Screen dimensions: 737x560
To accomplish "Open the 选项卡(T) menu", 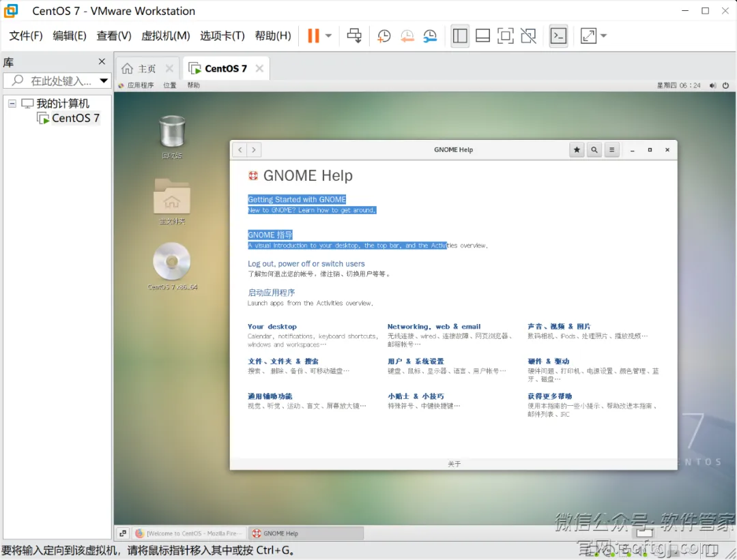I will click(222, 35).
